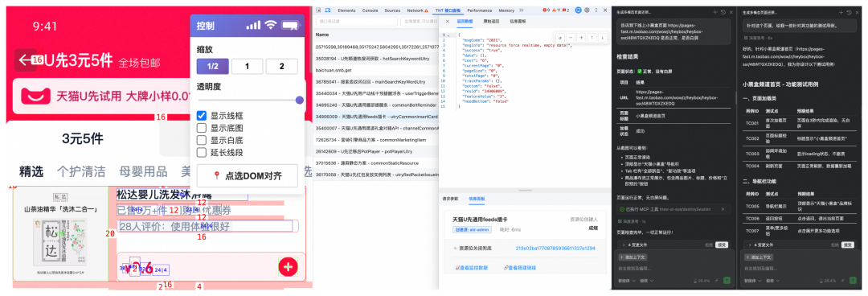868x296 pixels.
Task: Click the new chat plus icon in test-case chat panel
Action: 841,12
